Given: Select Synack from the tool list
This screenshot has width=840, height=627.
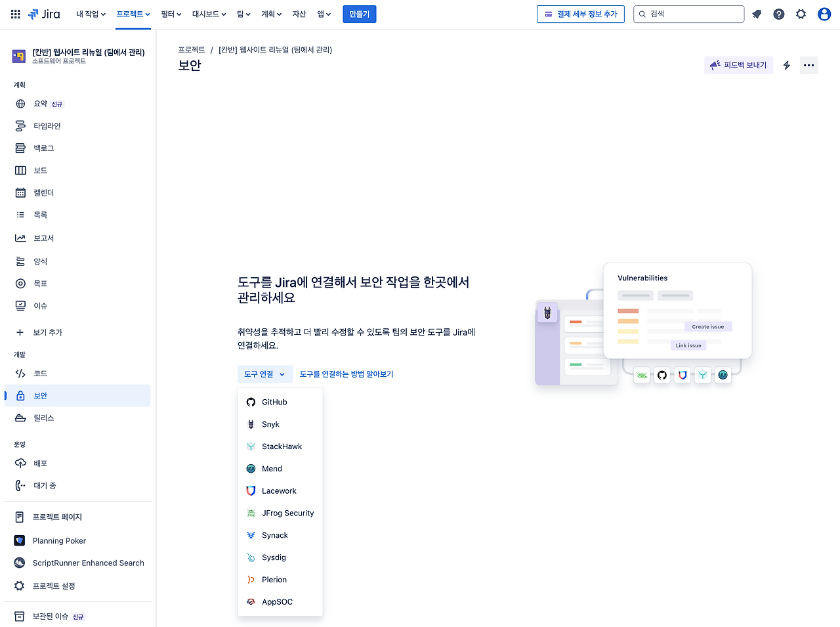Looking at the screenshot, I should pos(280,536).
